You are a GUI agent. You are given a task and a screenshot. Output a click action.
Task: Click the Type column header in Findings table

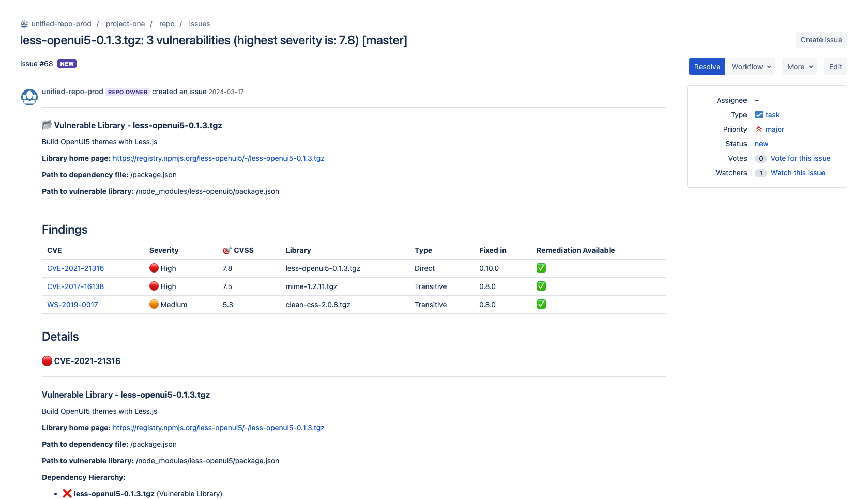pos(423,250)
